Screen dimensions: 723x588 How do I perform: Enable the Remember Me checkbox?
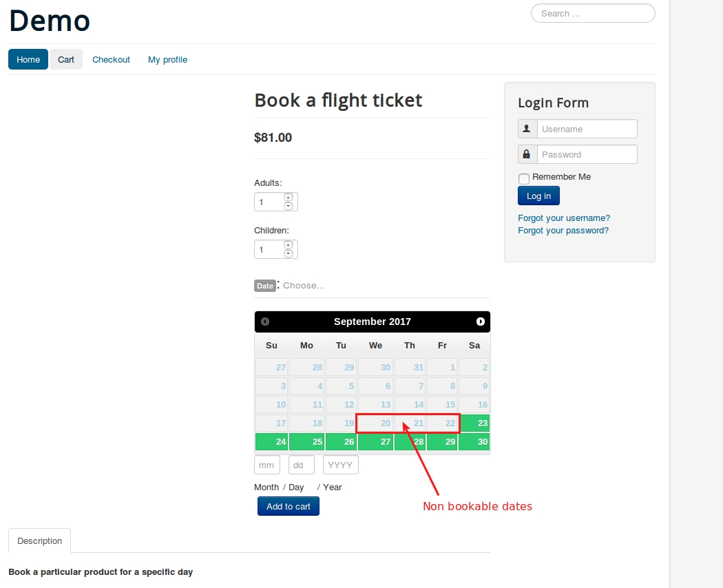click(524, 178)
